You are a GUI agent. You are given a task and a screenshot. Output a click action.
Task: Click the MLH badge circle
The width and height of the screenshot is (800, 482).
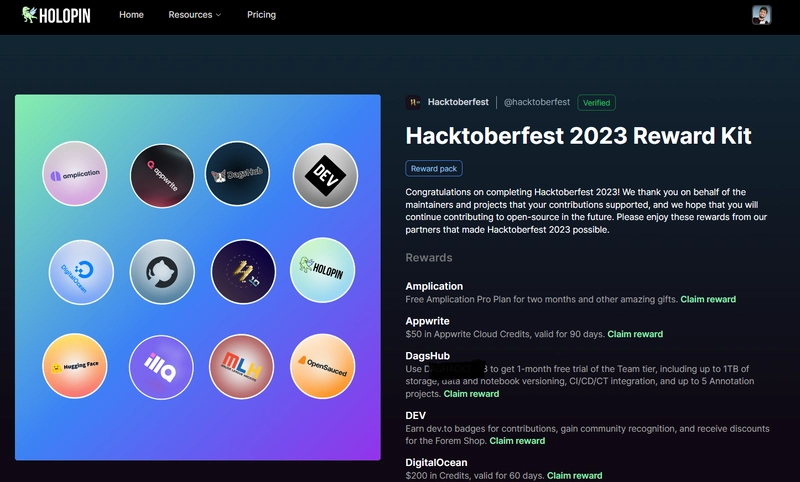point(241,366)
